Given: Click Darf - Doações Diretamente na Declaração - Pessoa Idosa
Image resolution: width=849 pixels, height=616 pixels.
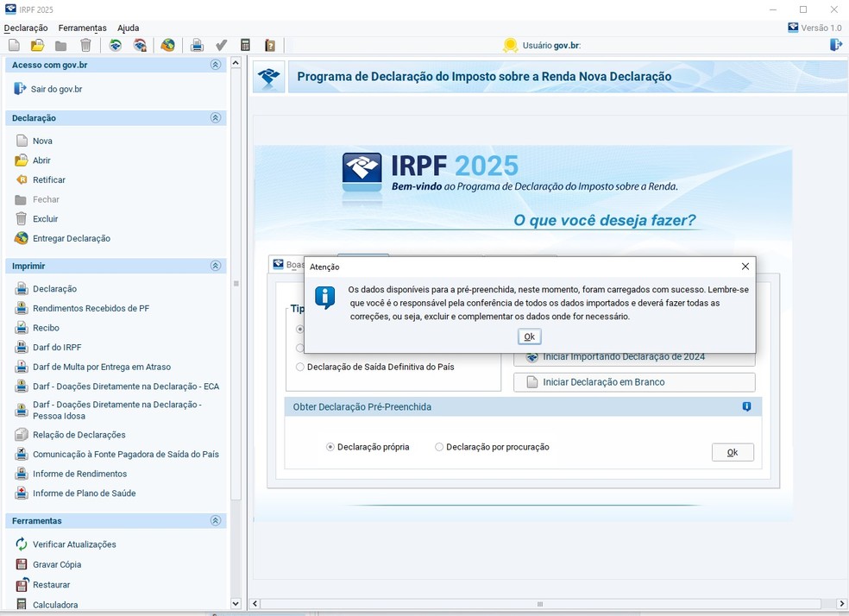Looking at the screenshot, I should pos(117,411).
